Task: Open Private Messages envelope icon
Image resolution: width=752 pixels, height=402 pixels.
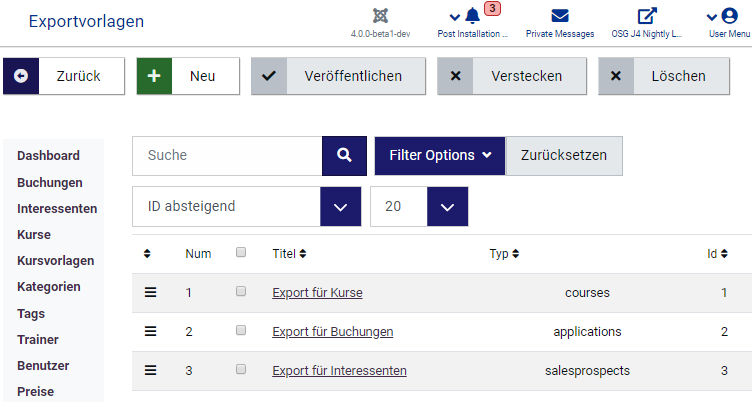Action: point(560,16)
